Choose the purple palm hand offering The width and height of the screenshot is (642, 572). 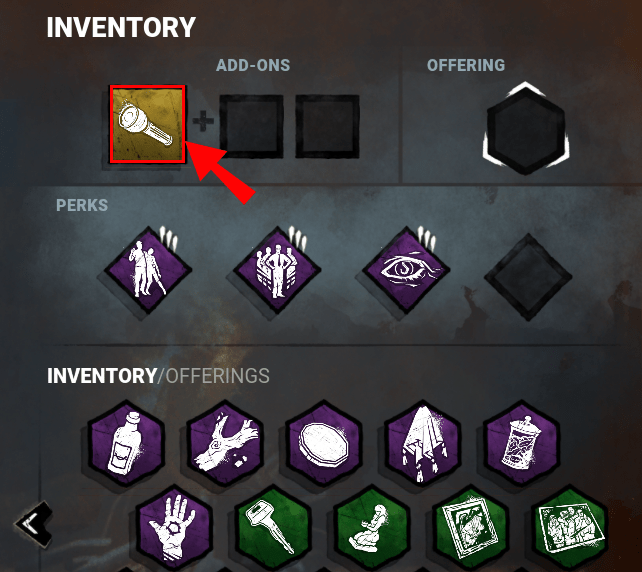(174, 528)
